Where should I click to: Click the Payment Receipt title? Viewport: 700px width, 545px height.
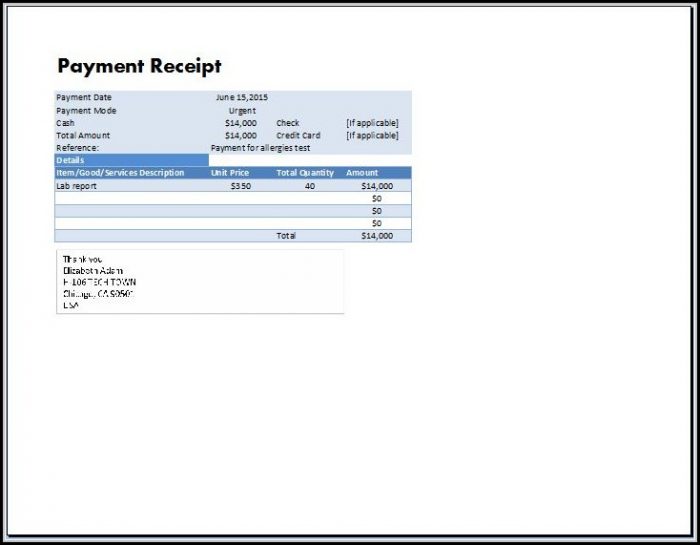coord(139,66)
